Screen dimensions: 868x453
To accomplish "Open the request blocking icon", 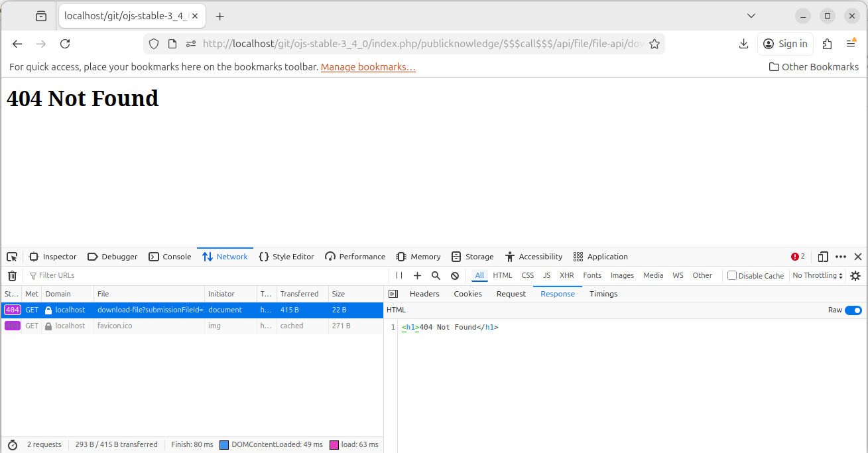I will pyautogui.click(x=455, y=276).
